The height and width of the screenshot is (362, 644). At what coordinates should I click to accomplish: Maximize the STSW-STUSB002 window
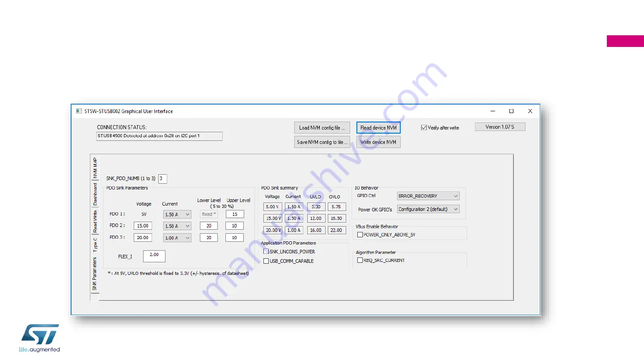click(x=512, y=111)
